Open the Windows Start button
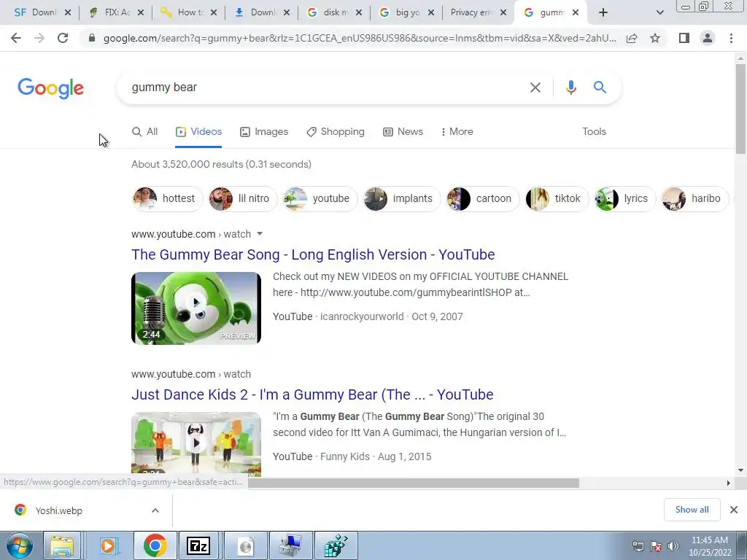The width and height of the screenshot is (747, 560). (19, 546)
